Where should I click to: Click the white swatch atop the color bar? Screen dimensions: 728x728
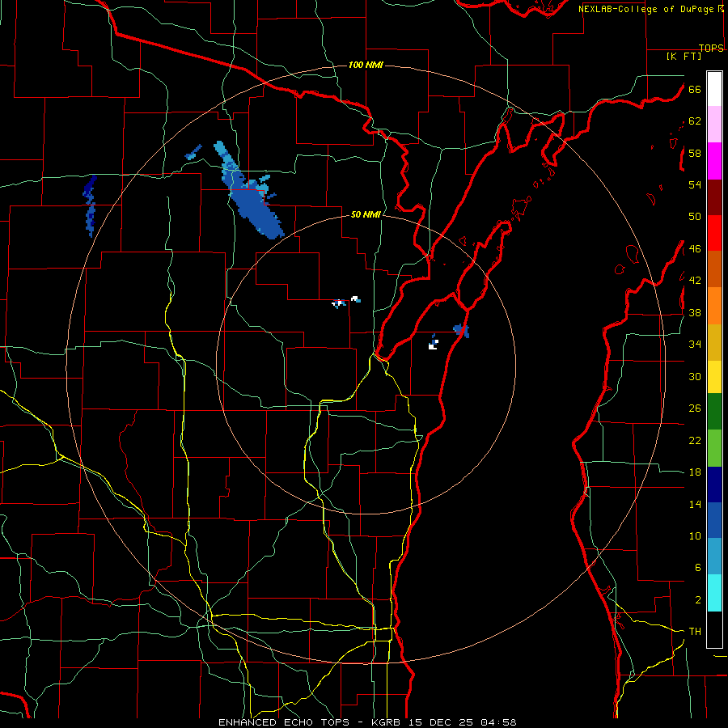click(x=714, y=89)
